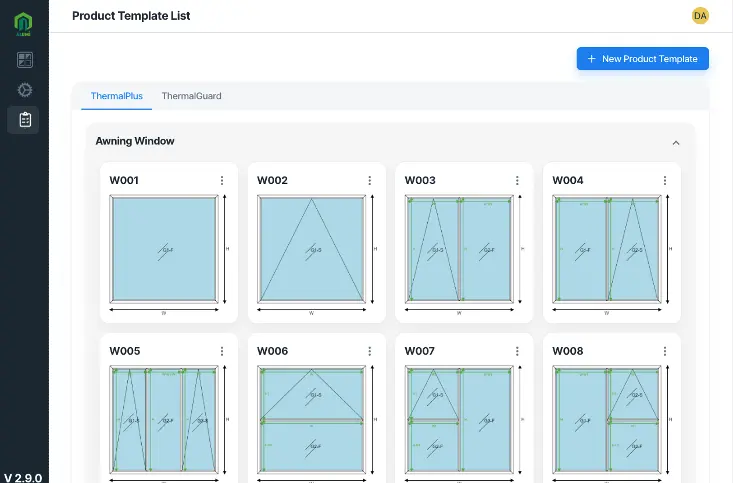Viewport: 733px width, 483px height.
Task: Collapse the Awning Window section
Action: [x=676, y=143]
